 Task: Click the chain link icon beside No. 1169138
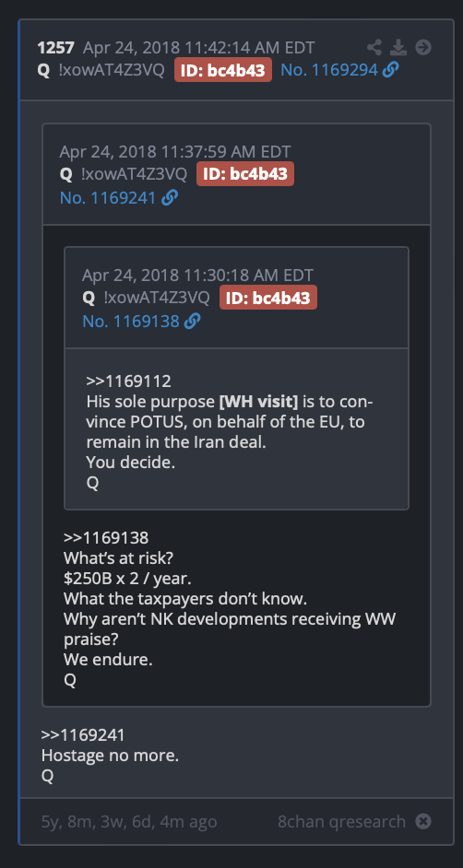192,321
